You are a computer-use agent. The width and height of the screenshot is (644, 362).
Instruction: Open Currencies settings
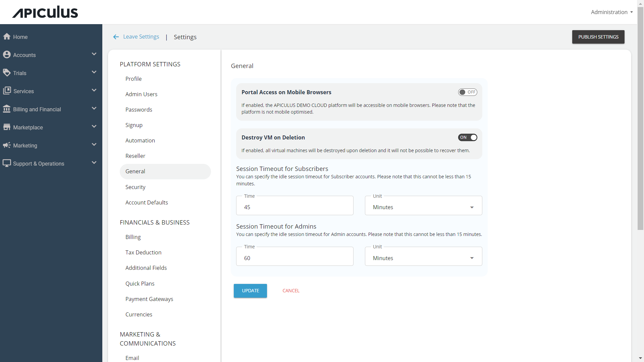click(139, 314)
